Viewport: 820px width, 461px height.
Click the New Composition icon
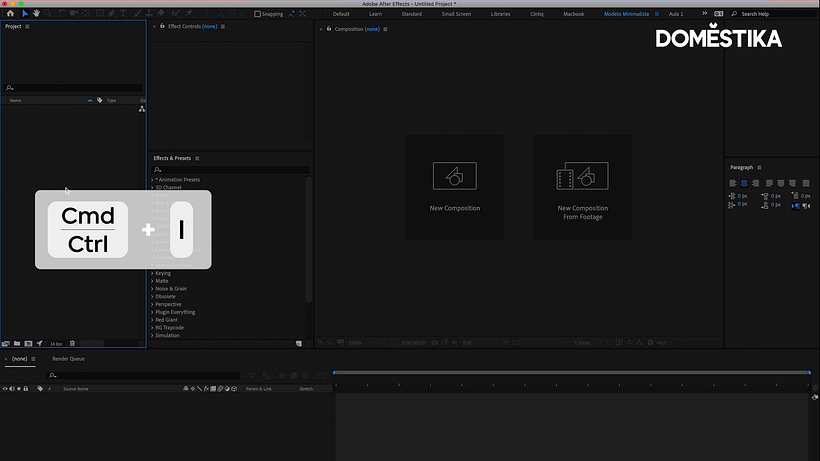[454, 176]
